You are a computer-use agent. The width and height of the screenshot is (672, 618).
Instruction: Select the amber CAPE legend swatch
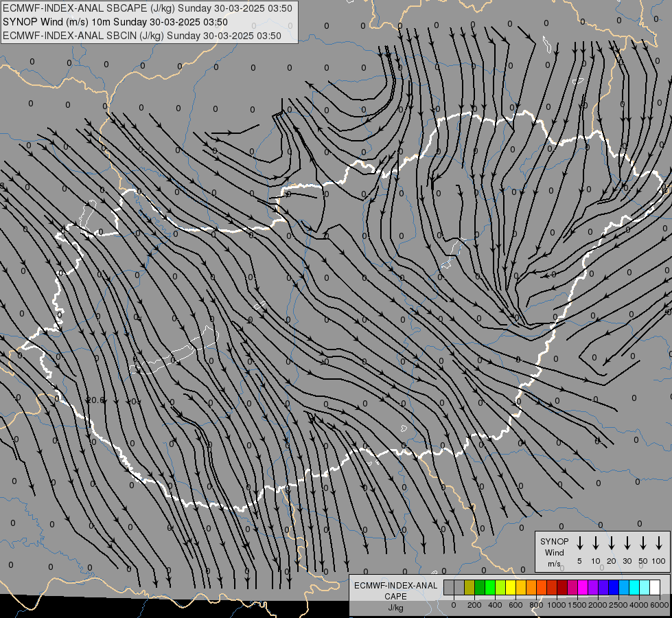521,587
